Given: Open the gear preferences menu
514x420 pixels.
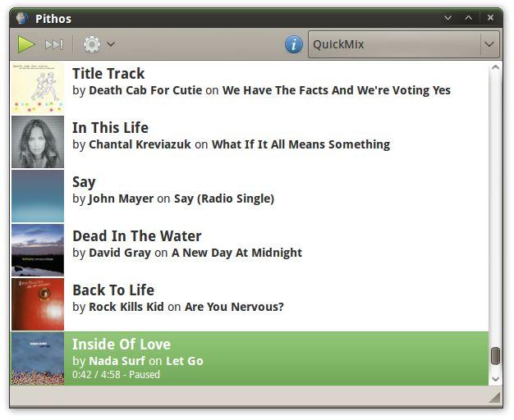Looking at the screenshot, I should point(92,44).
